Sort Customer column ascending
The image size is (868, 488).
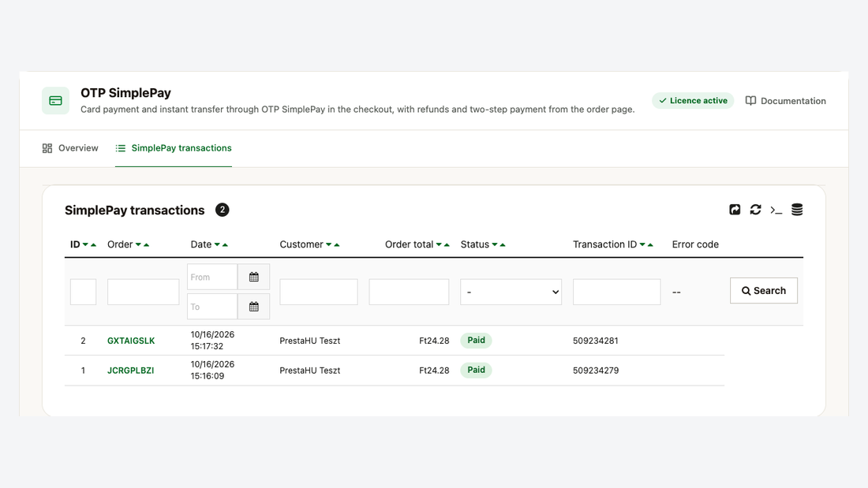pos(337,244)
